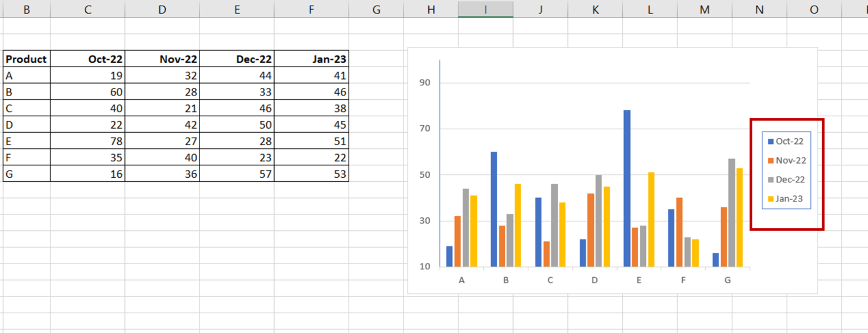Image resolution: width=868 pixels, height=333 pixels.
Task: Click the category axis label A
Action: pos(462,279)
